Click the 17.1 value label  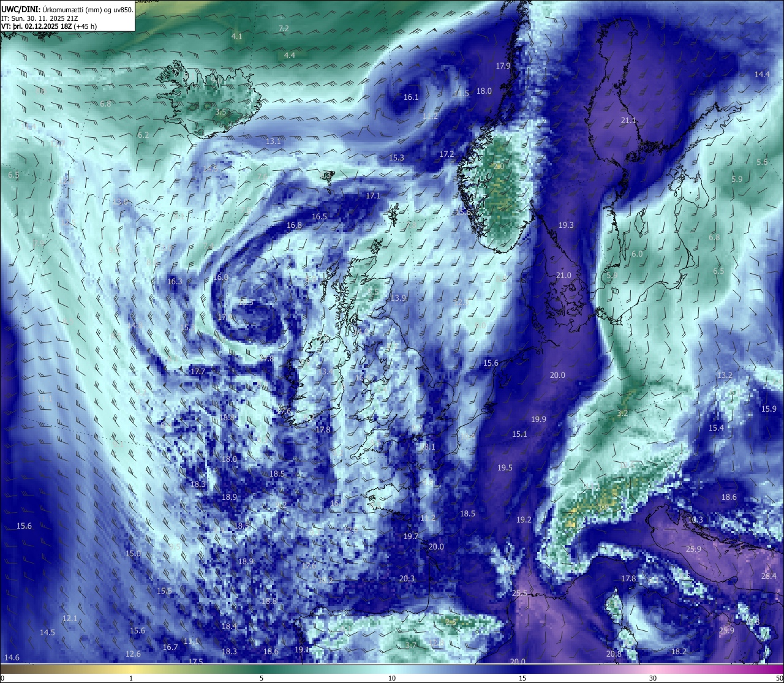[x=373, y=195]
